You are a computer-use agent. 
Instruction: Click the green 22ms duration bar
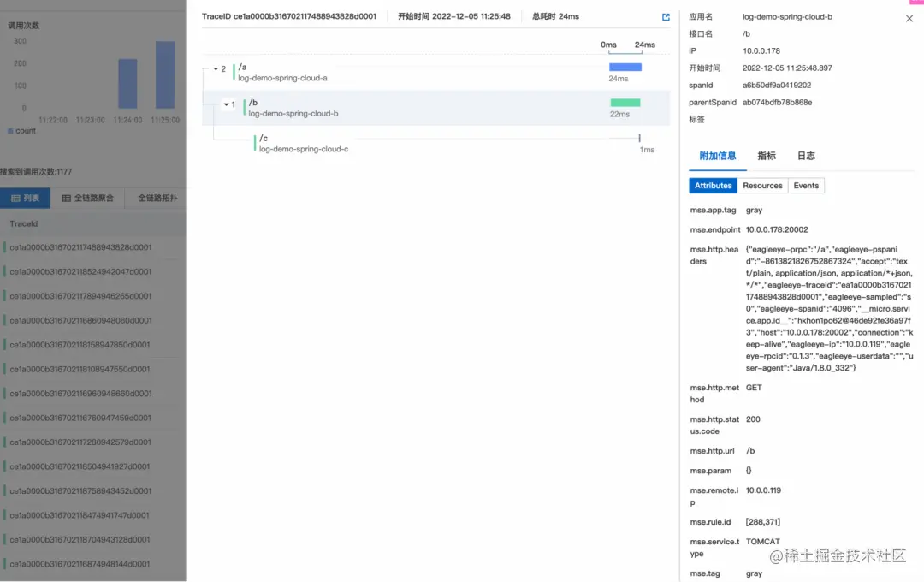(x=625, y=103)
